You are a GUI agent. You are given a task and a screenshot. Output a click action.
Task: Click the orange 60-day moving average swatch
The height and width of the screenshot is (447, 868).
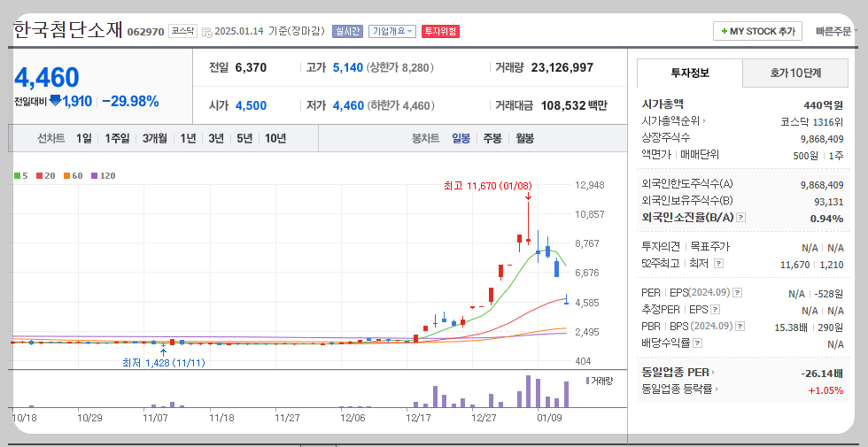66,176
